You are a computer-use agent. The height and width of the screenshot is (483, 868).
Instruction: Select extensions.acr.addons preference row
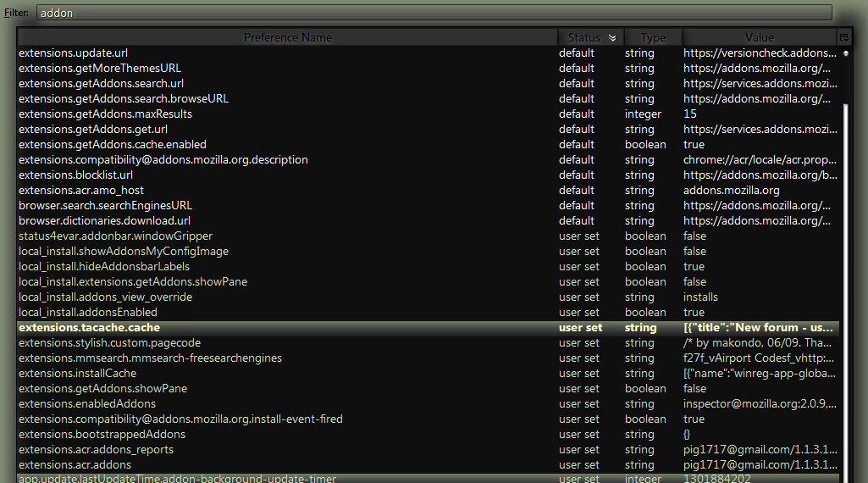(428, 464)
